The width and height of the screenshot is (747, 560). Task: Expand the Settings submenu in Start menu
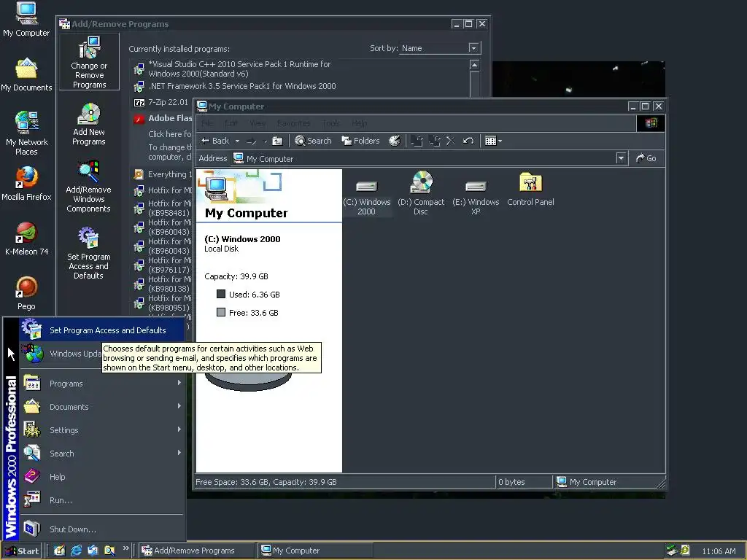pos(102,430)
